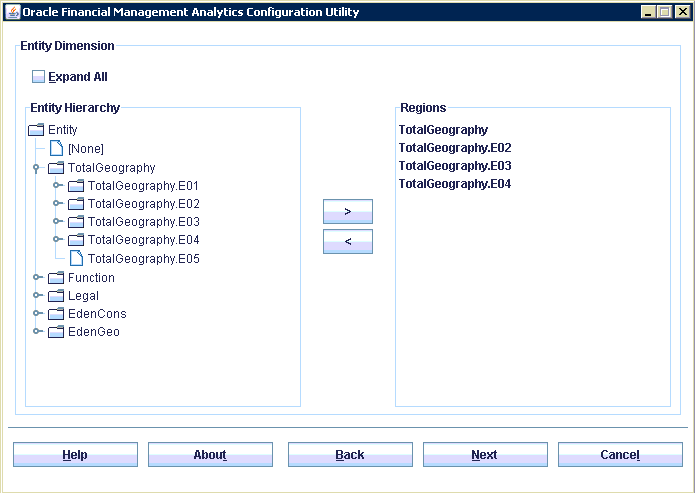Image resolution: width=695 pixels, height=493 pixels.
Task: Proceed with the Next button
Action: [x=485, y=454]
